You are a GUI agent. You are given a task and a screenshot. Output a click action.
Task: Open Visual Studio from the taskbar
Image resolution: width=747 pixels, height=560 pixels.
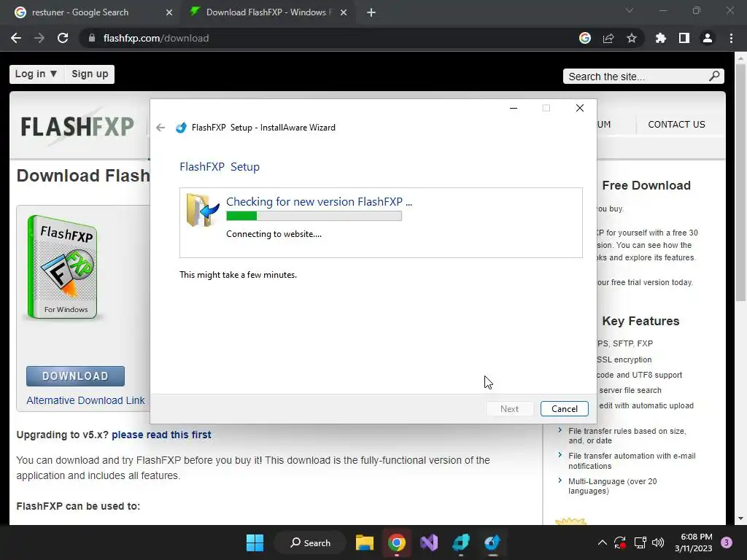429,542
